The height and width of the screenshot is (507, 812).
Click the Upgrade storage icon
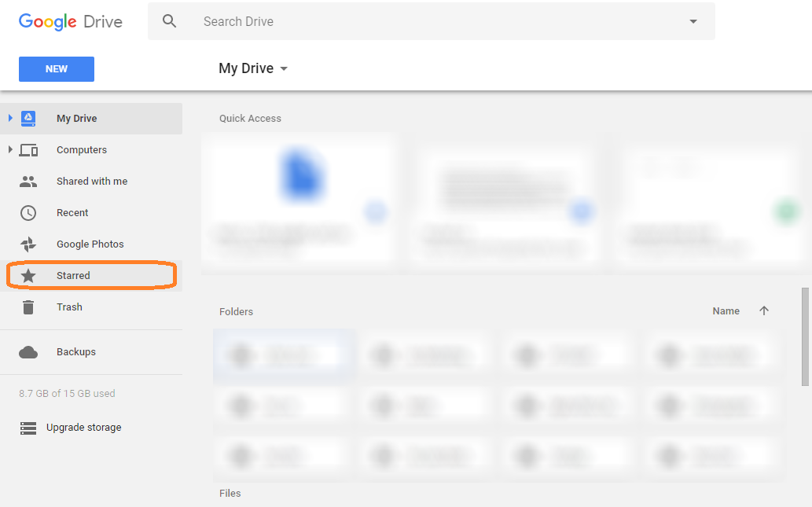click(x=28, y=428)
